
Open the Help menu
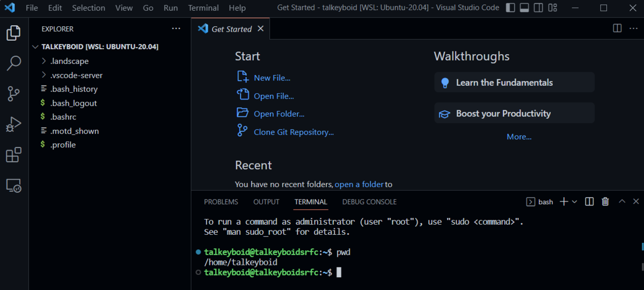coord(237,8)
